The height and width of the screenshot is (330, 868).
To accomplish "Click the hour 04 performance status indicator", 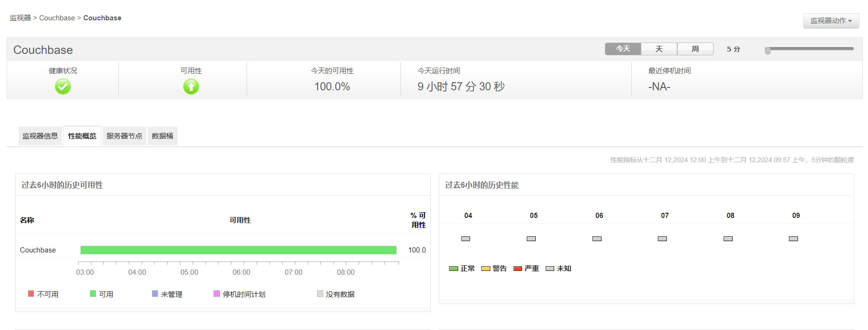I will [x=466, y=239].
